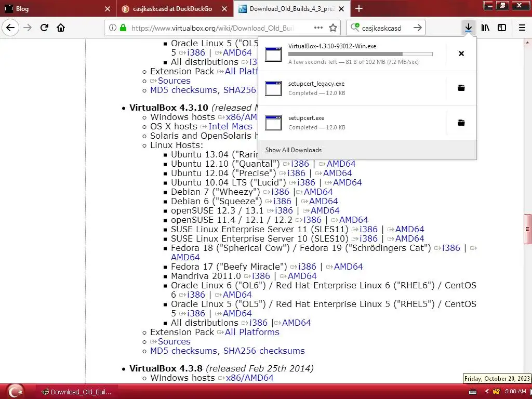Open Debian 6 Squeeze i386 link
The image size is (532, 399).
click(282, 202)
